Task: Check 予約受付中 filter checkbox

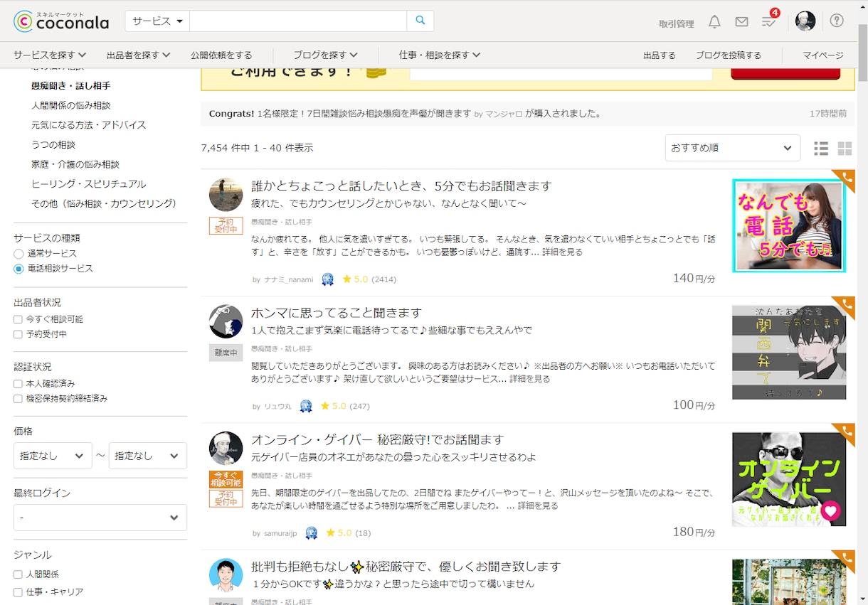Action: pyautogui.click(x=18, y=334)
